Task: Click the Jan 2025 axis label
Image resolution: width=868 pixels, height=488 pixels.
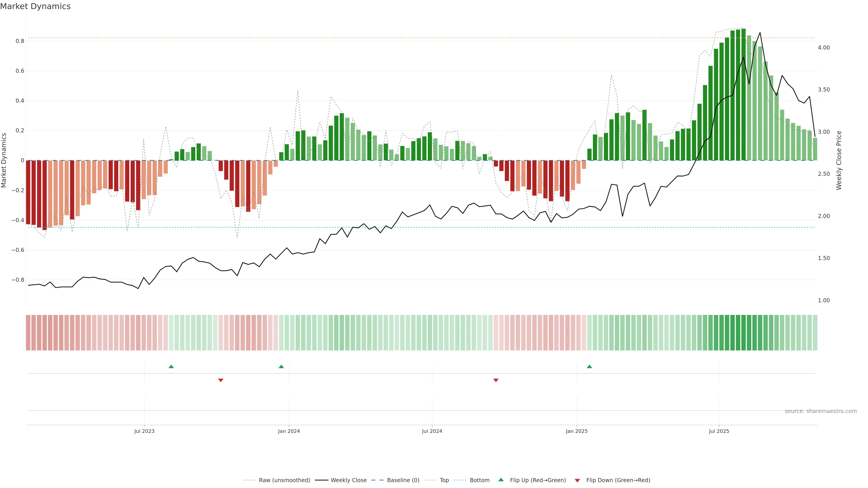Action: [577, 431]
